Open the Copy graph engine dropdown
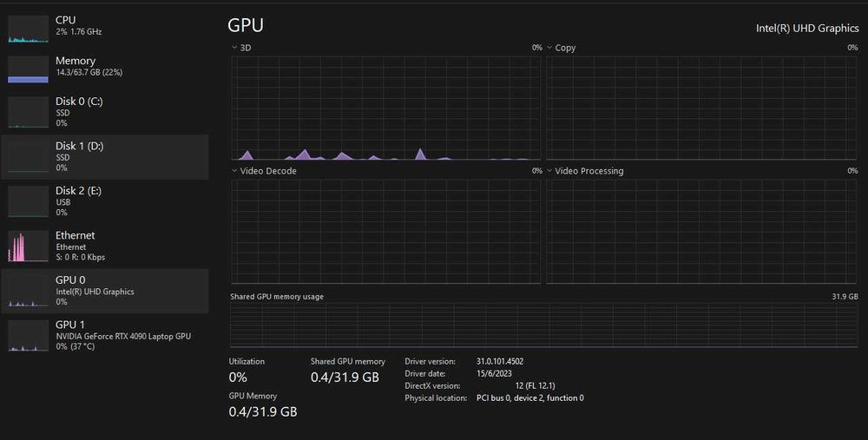Viewport: 868px width, 440px height. (x=549, y=48)
